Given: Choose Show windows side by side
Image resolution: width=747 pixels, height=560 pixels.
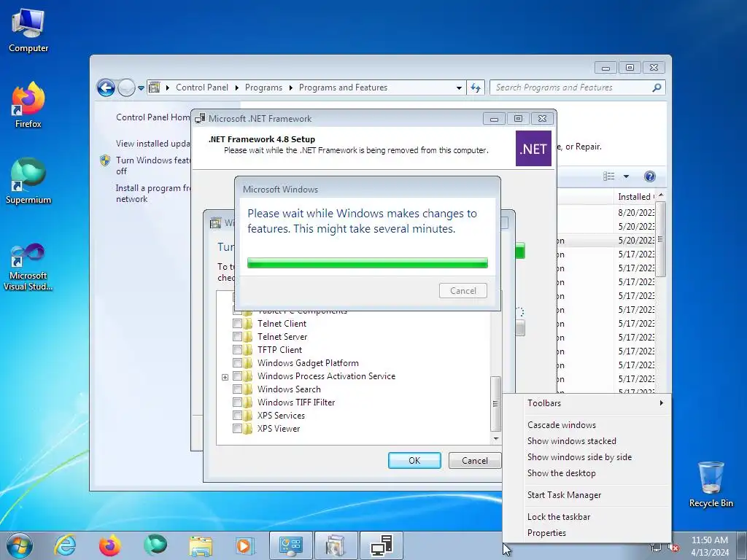Looking at the screenshot, I should [579, 457].
